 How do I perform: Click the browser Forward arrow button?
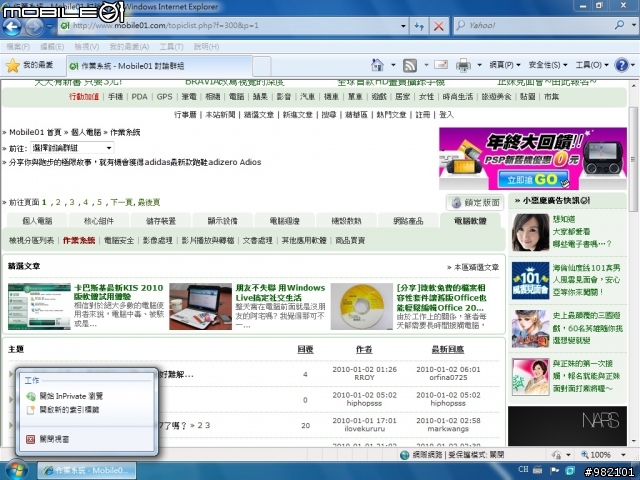point(33,27)
